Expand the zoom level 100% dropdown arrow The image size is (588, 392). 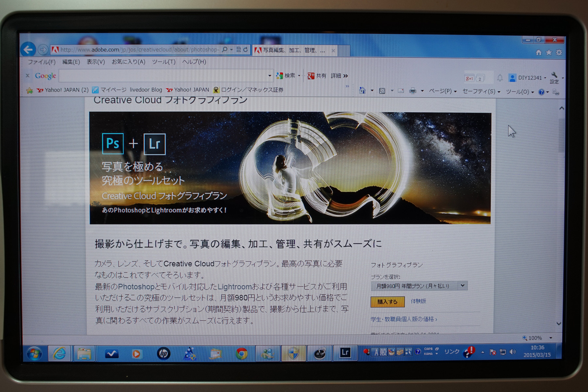551,338
